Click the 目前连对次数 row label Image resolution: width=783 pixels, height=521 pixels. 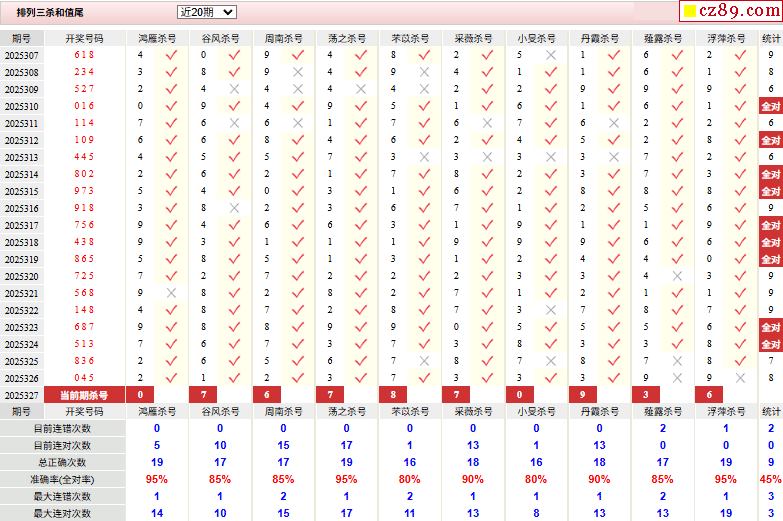click(x=62, y=446)
